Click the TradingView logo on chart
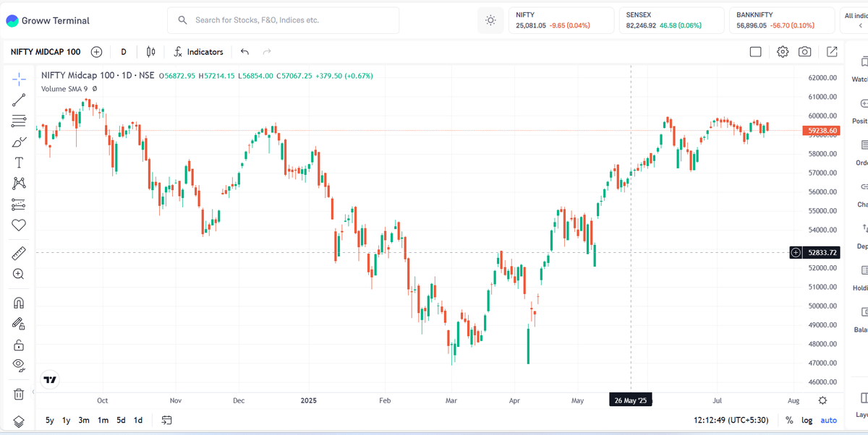Screen dimensions: 868x435 coord(50,379)
